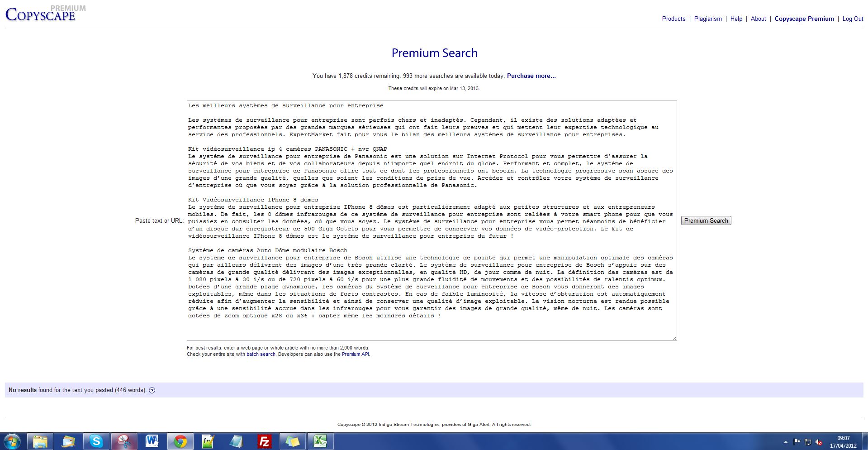Open Google Chrome taskbar icon
Viewport: 868px width, 450px height.
(180, 441)
